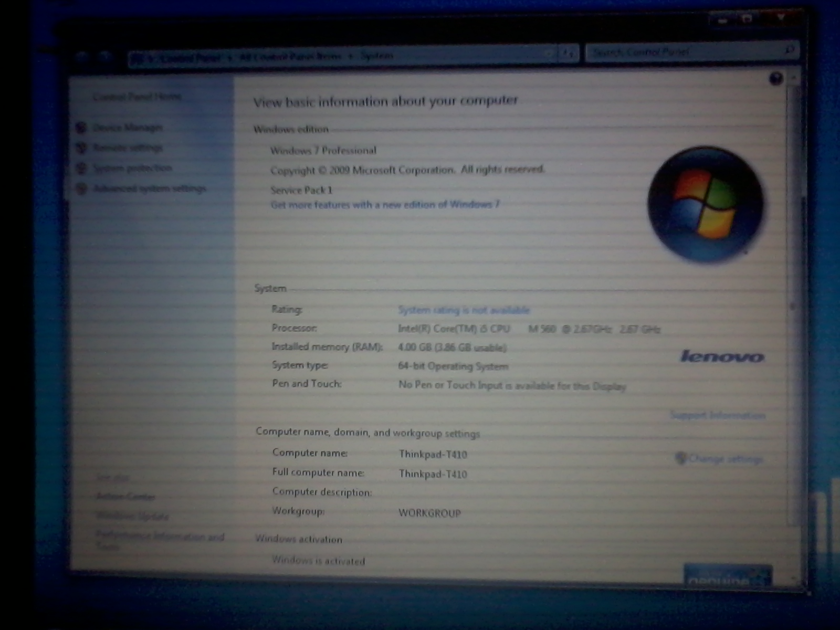Viewport: 840px width, 630px height.
Task: Select All Control Panel Items breadcrumb
Action: (290, 57)
